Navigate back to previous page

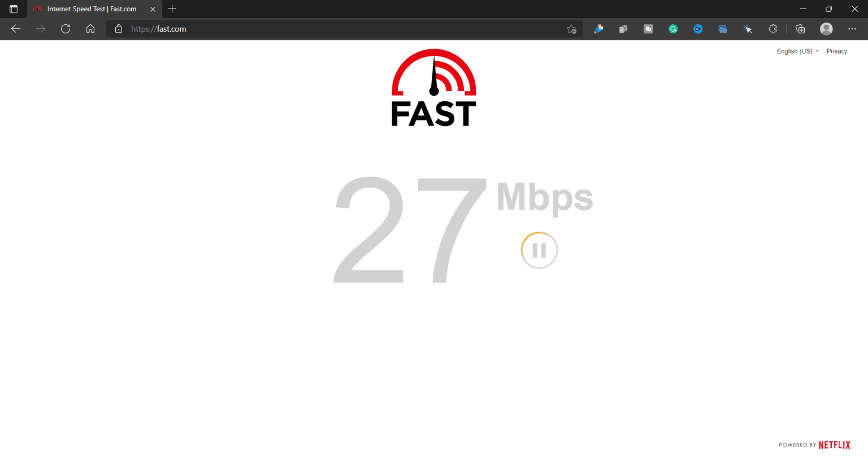click(x=16, y=29)
